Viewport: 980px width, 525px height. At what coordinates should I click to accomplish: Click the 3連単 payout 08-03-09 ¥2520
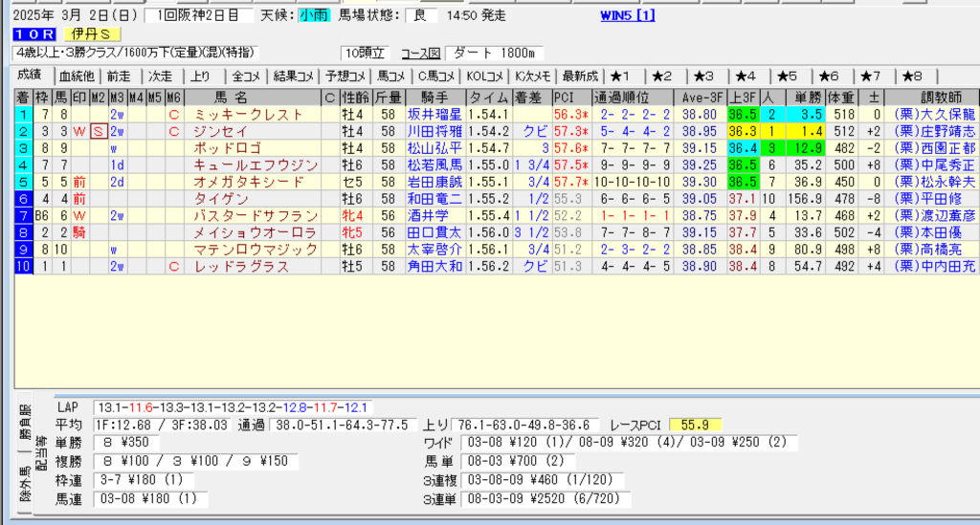click(x=545, y=499)
